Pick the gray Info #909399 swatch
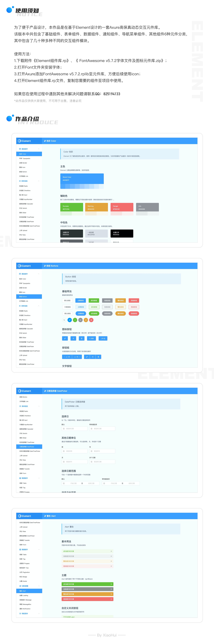This screenshot has width=214, height=644. click(x=147, y=207)
